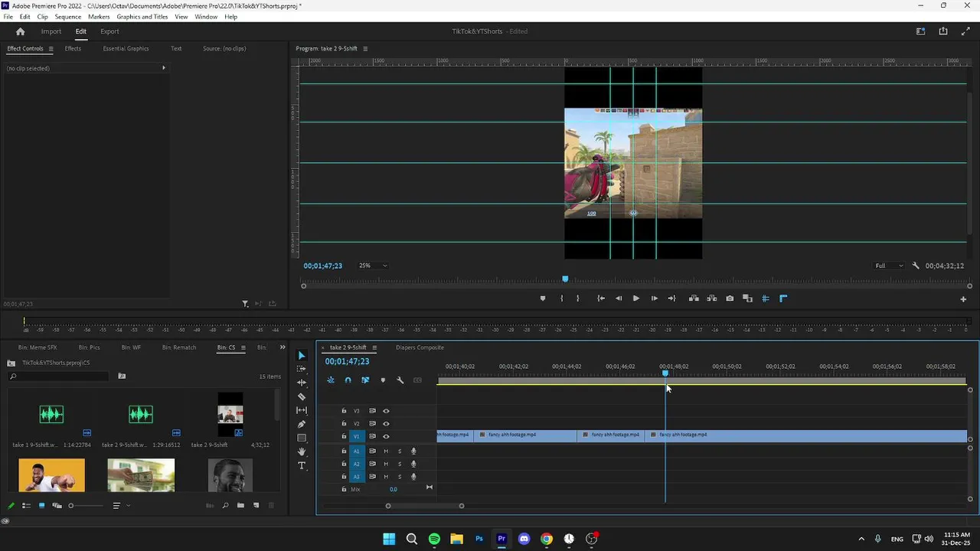Open take 2 9-5shift sequence menu
The image size is (980, 551).
tap(374, 347)
